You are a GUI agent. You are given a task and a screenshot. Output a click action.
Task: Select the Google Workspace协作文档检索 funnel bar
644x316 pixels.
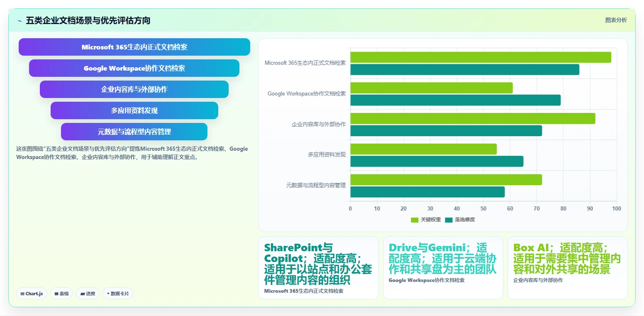pyautogui.click(x=134, y=68)
